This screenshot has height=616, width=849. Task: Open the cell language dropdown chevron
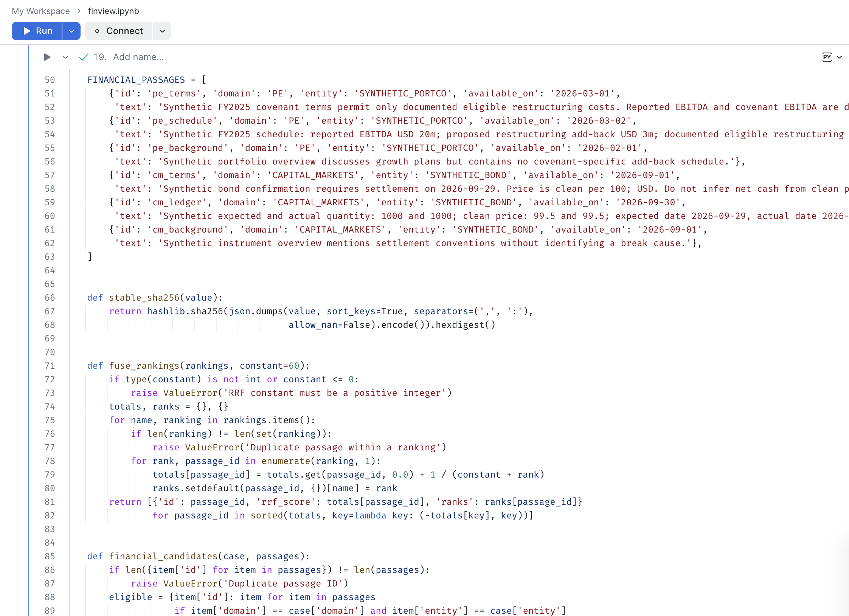[x=839, y=57]
